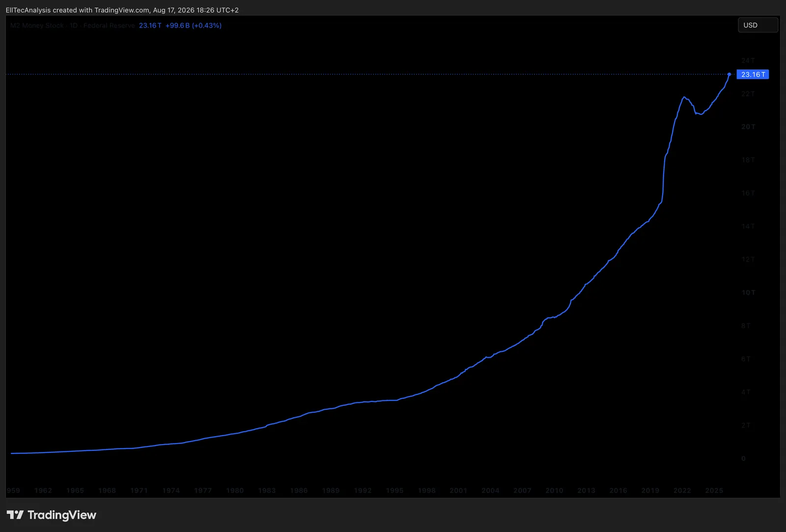Click the 23.16 T value in the legend

(150, 26)
